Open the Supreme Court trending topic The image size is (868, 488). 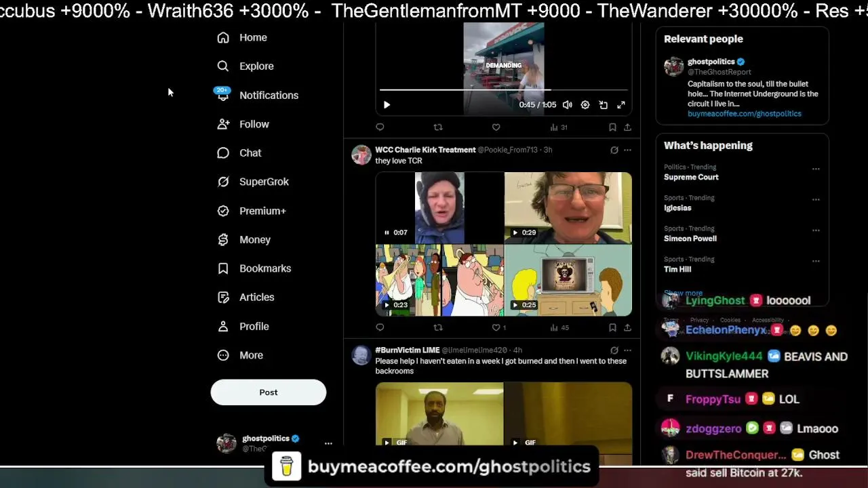click(x=691, y=178)
